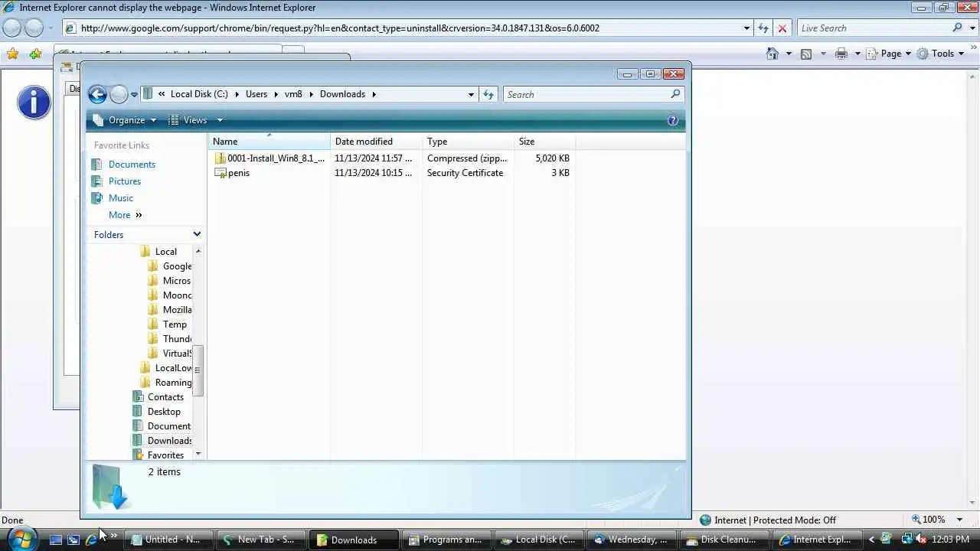Select Temp folder in folder tree
The height and width of the screenshot is (551, 980).
click(175, 324)
